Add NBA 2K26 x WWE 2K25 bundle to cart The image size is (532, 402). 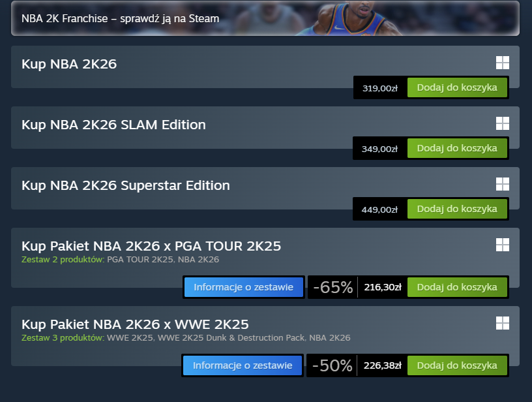pyautogui.click(x=457, y=365)
